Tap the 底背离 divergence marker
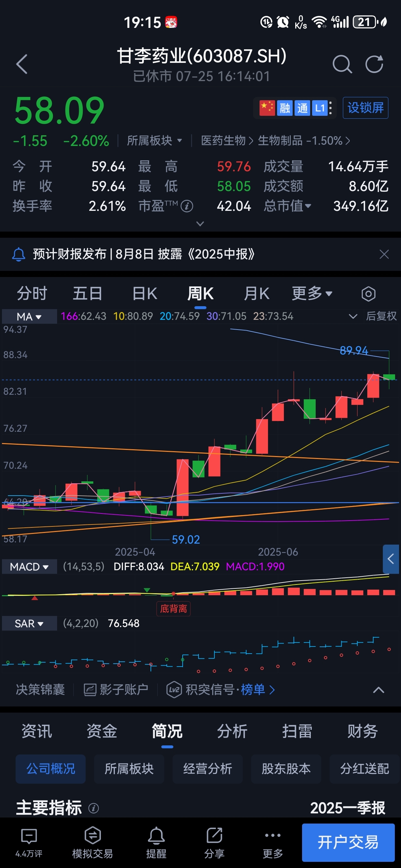 pos(174,609)
